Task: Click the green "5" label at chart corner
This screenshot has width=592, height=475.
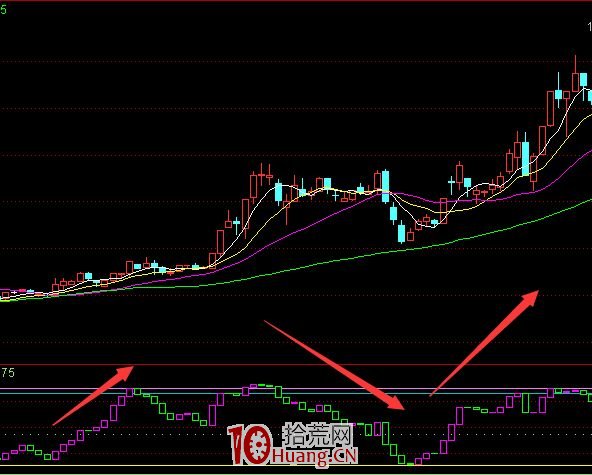Action: click(3, 10)
